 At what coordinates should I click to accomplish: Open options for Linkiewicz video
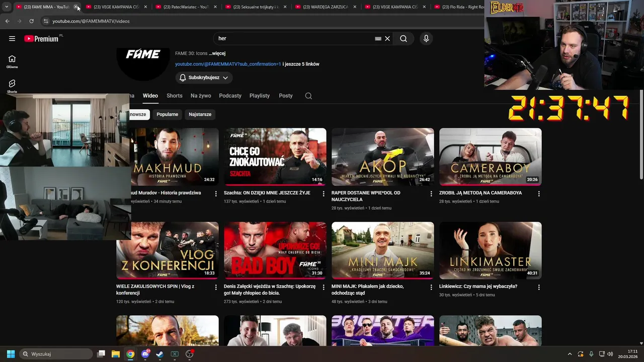(539, 287)
